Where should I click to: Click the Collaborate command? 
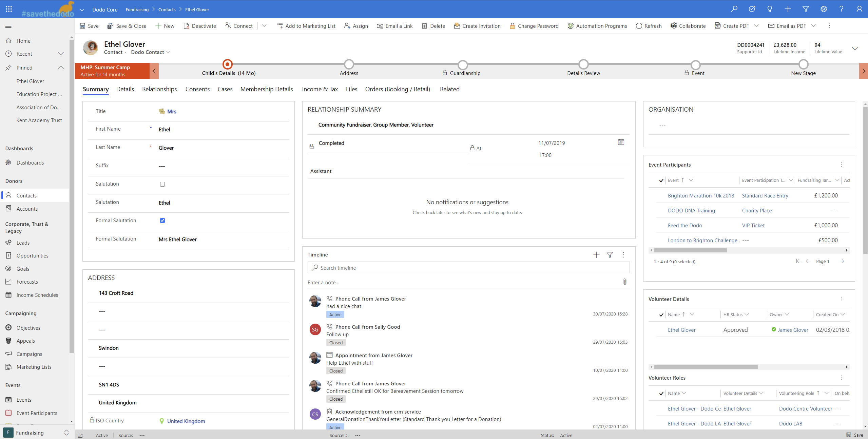click(688, 26)
